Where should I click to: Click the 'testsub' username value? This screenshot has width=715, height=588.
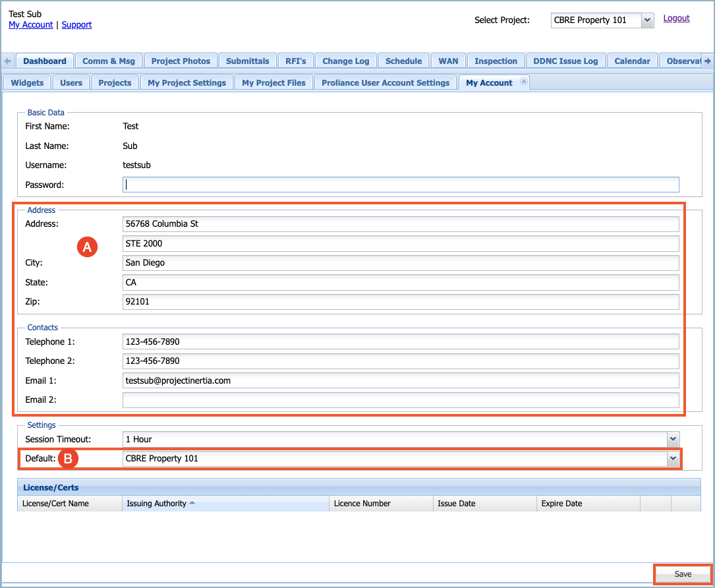tap(136, 165)
